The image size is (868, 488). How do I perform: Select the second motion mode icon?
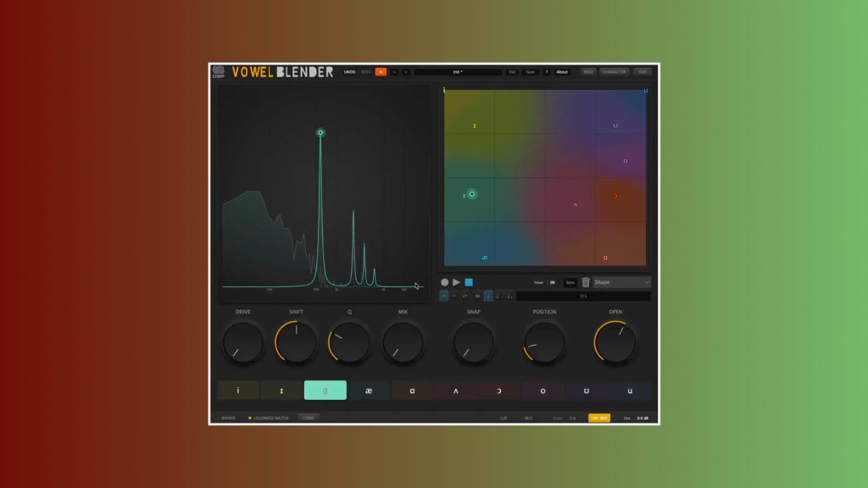pos(454,296)
